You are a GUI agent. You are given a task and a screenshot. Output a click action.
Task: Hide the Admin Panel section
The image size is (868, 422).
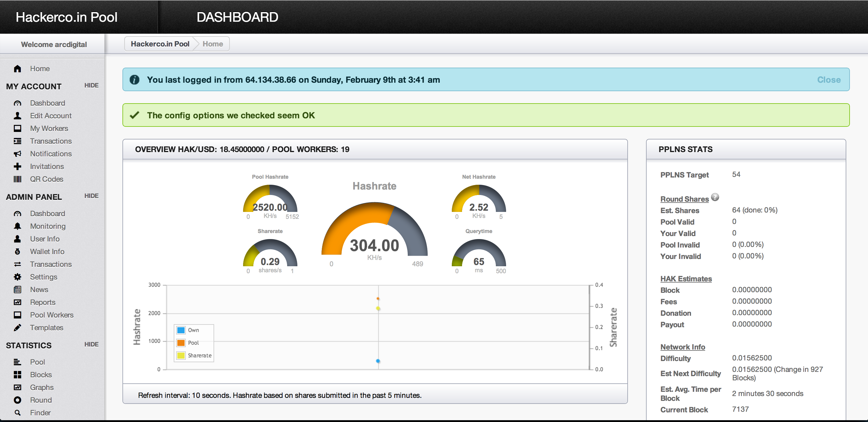point(91,196)
